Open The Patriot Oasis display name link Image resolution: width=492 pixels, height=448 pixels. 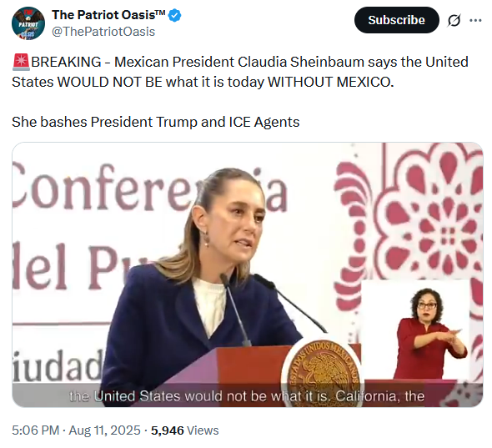(108, 15)
